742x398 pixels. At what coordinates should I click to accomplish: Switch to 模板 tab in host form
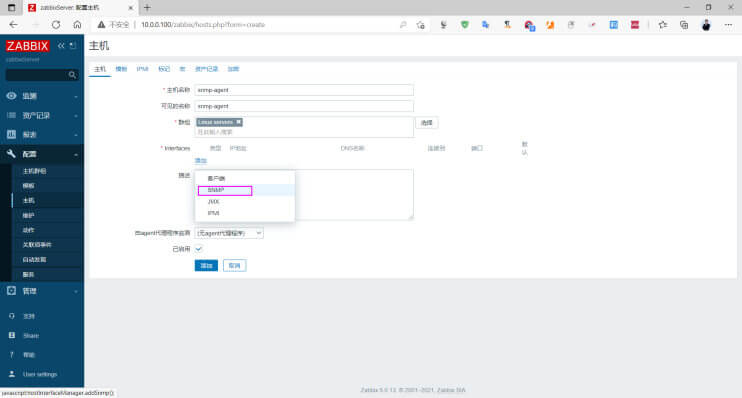pos(121,69)
